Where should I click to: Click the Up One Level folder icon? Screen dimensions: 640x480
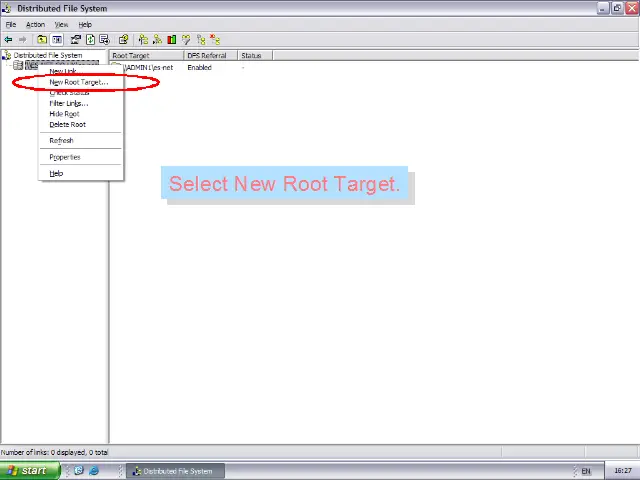pos(42,40)
